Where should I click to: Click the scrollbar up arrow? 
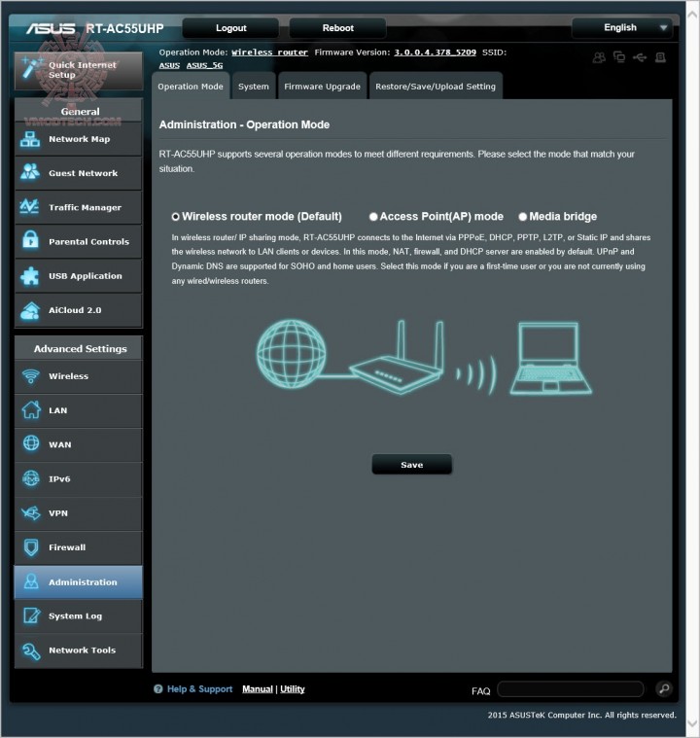tap(692, 15)
